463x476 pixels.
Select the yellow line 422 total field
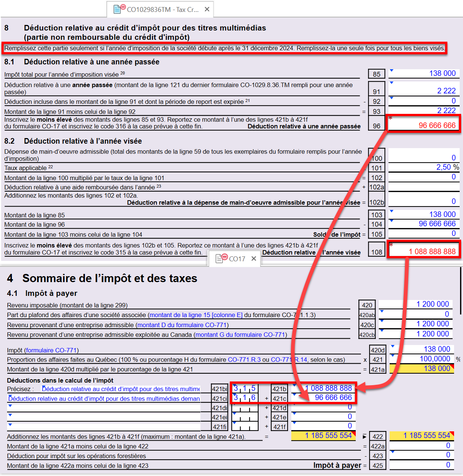tap(421, 436)
